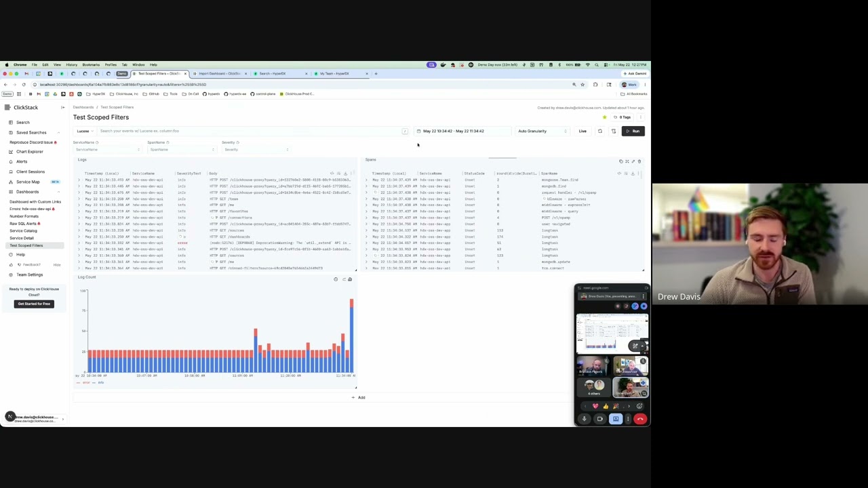Open Service Catalog dashboard
Screen dimensions: 868x488
[x=23, y=231]
